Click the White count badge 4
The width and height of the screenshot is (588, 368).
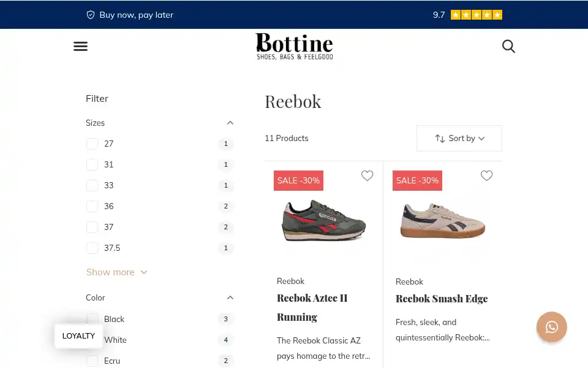(x=226, y=340)
